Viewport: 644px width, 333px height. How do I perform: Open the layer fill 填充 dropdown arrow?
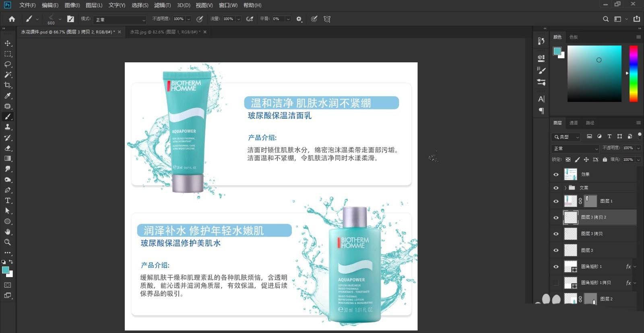[x=638, y=160]
